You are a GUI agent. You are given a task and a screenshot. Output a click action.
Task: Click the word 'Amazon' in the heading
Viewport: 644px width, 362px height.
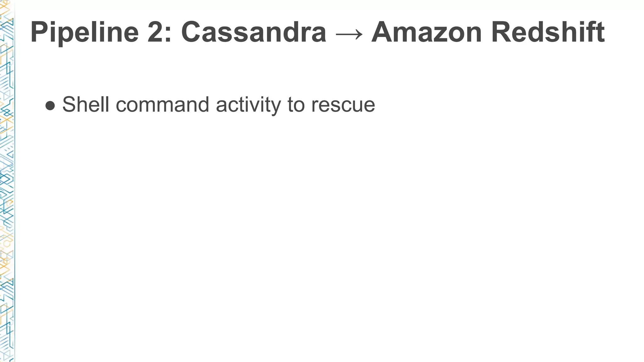[x=427, y=32]
